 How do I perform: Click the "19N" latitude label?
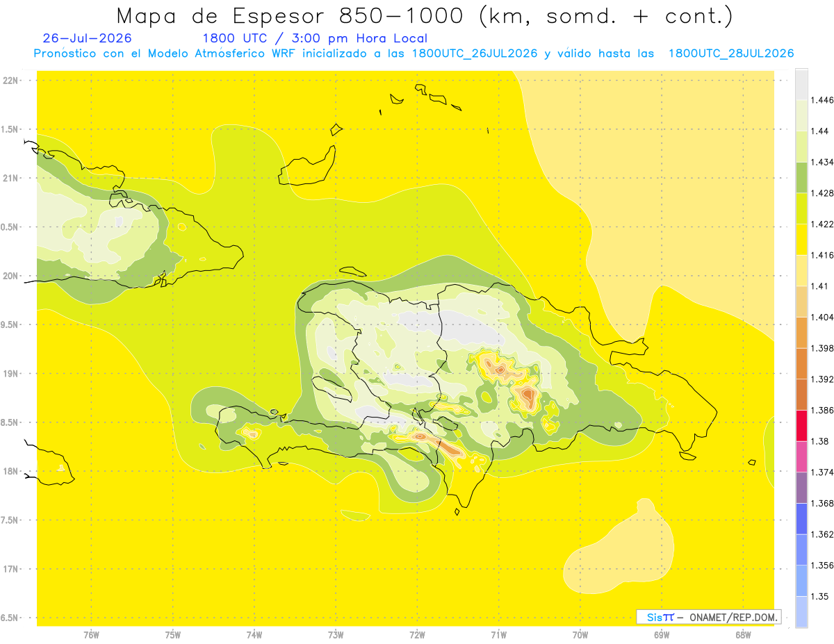(x=12, y=374)
